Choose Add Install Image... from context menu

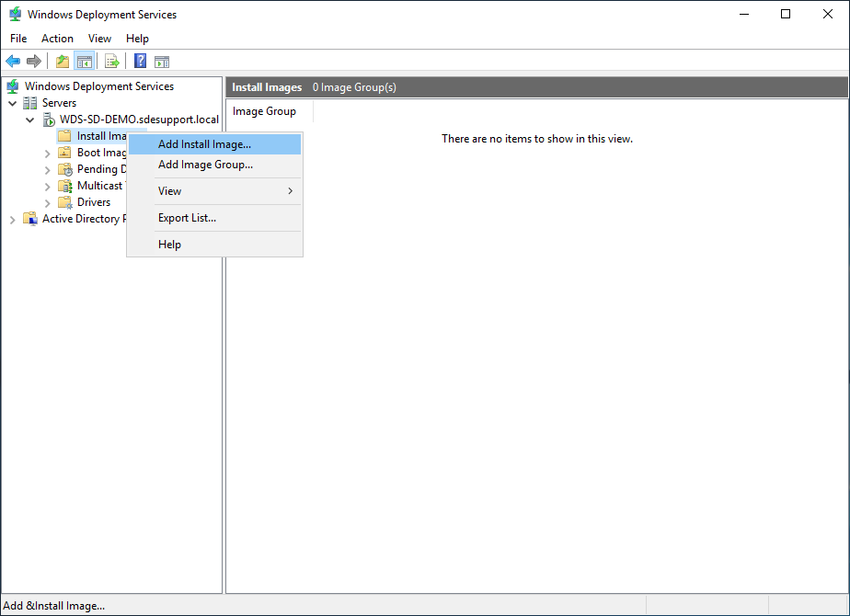click(214, 144)
